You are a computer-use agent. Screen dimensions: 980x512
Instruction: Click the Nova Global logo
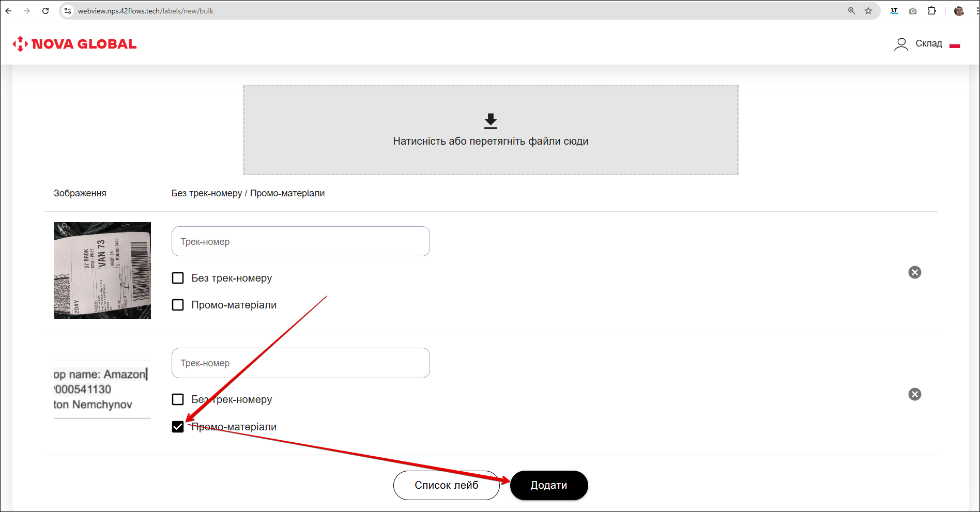tap(74, 44)
